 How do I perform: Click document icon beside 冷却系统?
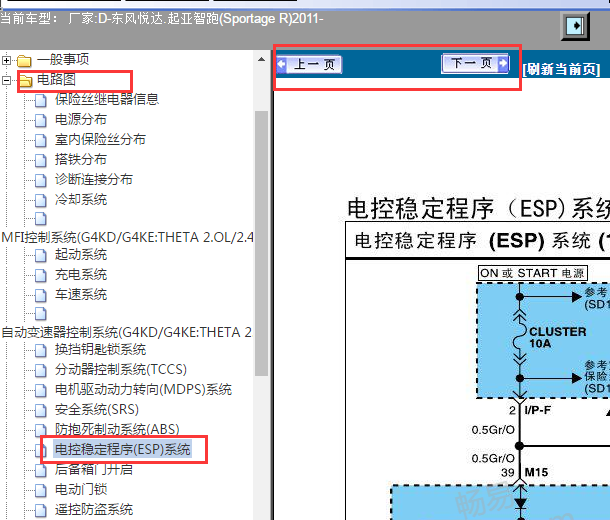click(40, 200)
